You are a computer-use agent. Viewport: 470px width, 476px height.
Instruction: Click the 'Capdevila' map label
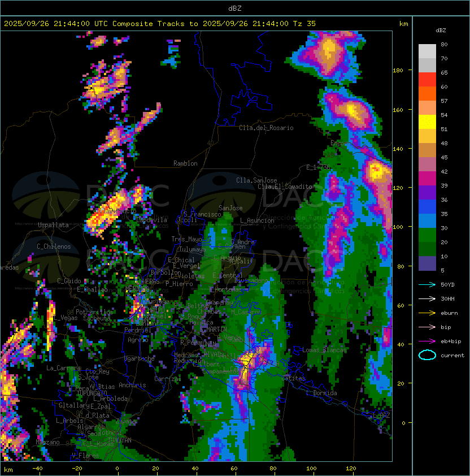coord(151,220)
